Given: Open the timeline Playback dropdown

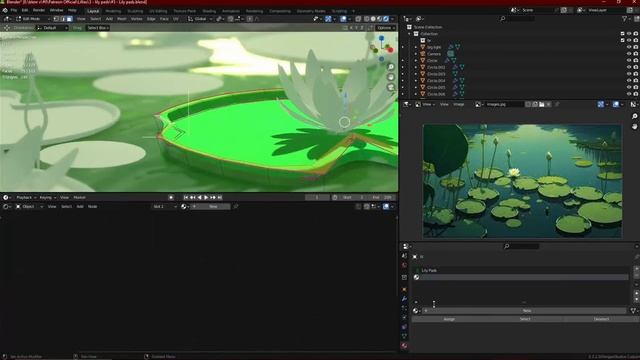Looking at the screenshot, I should pos(26,198).
